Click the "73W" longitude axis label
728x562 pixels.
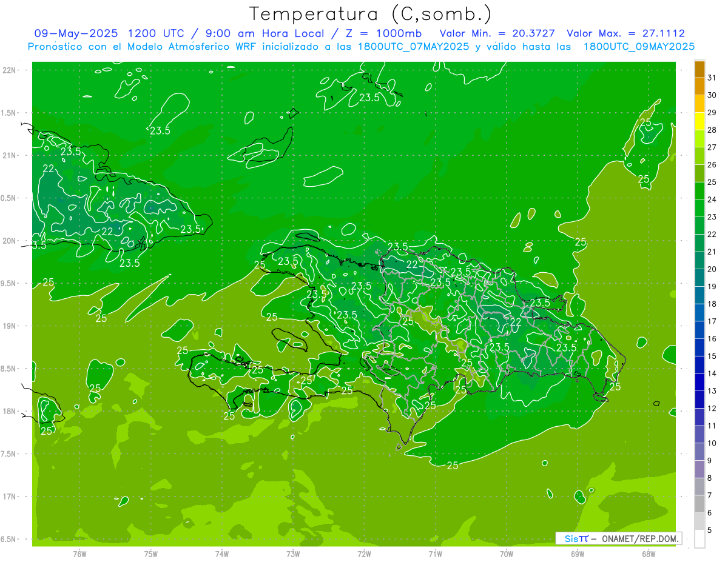[x=293, y=554]
